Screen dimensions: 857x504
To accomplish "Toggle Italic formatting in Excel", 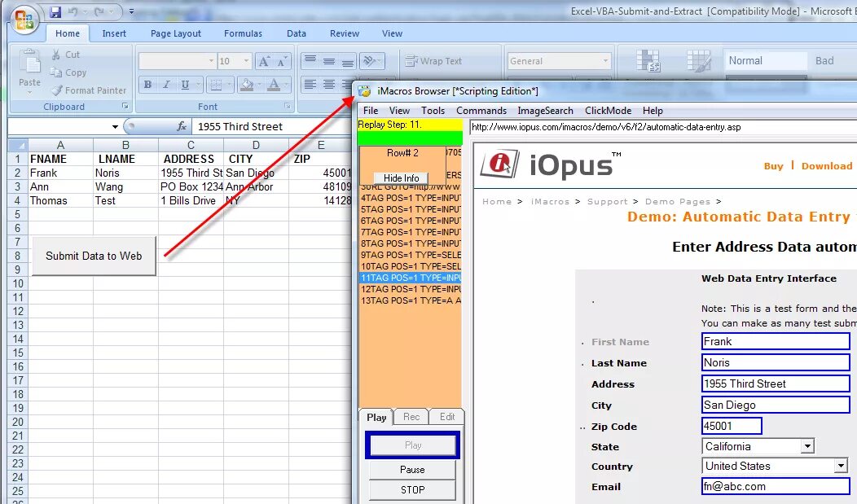I will pyautogui.click(x=166, y=85).
